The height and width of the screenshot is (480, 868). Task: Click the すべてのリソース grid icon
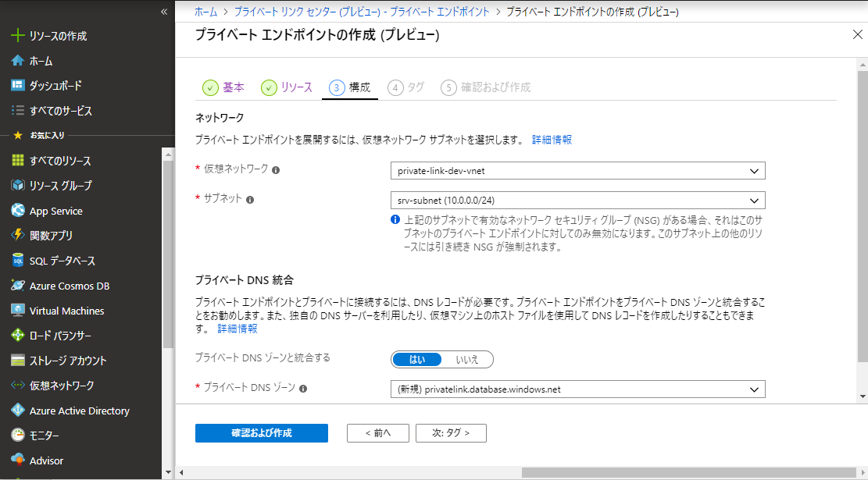click(18, 160)
